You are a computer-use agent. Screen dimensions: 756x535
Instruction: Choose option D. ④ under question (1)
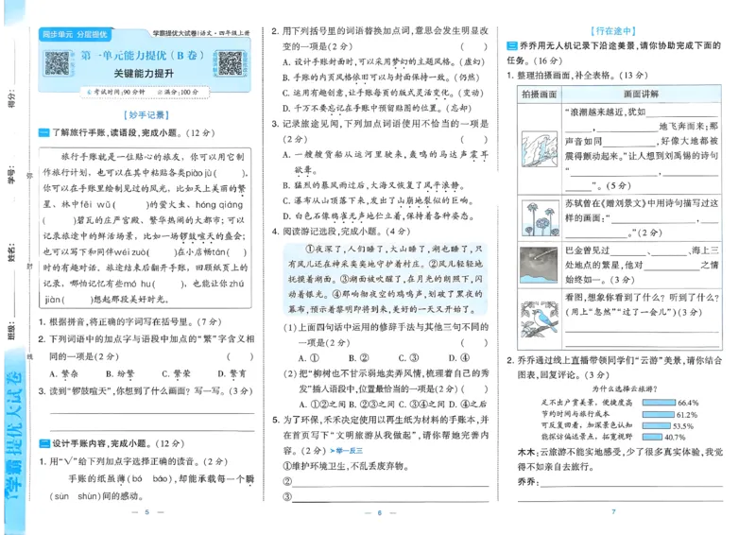tap(459, 358)
